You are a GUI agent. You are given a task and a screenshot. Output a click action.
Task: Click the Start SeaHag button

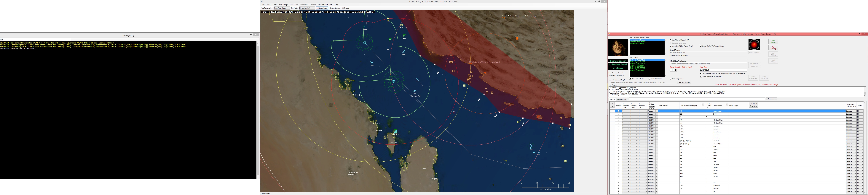coord(773,41)
